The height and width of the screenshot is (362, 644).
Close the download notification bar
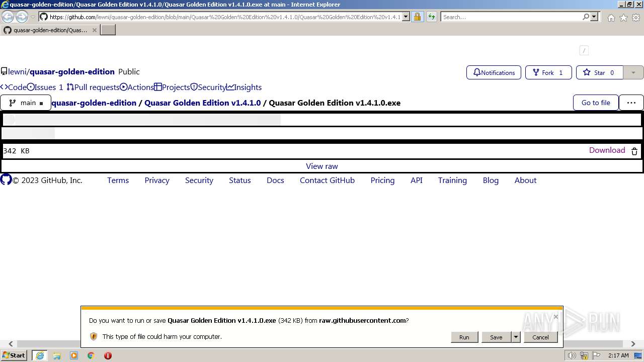(x=555, y=317)
